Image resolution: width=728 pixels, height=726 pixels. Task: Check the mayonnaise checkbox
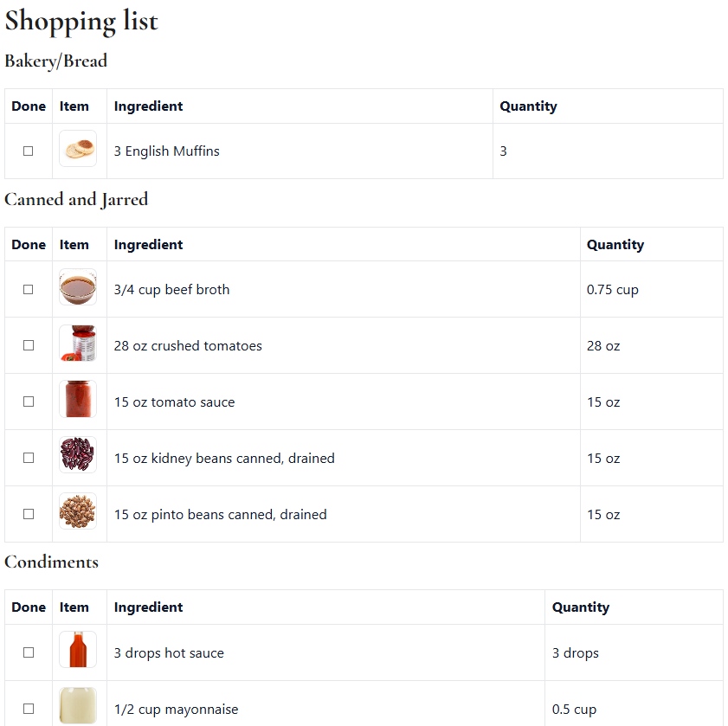pyautogui.click(x=28, y=709)
